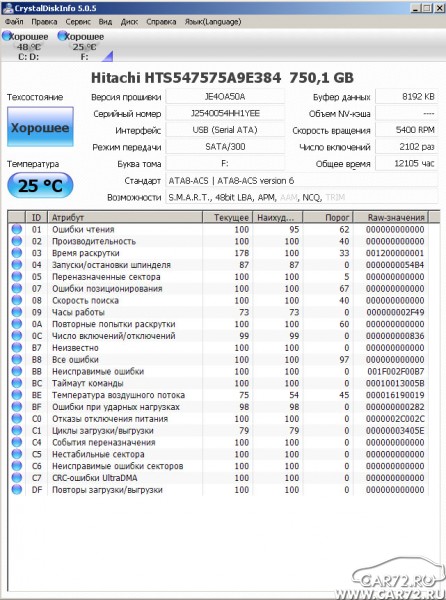Click status icon of Ошибки позиционирования row

coord(16,289)
